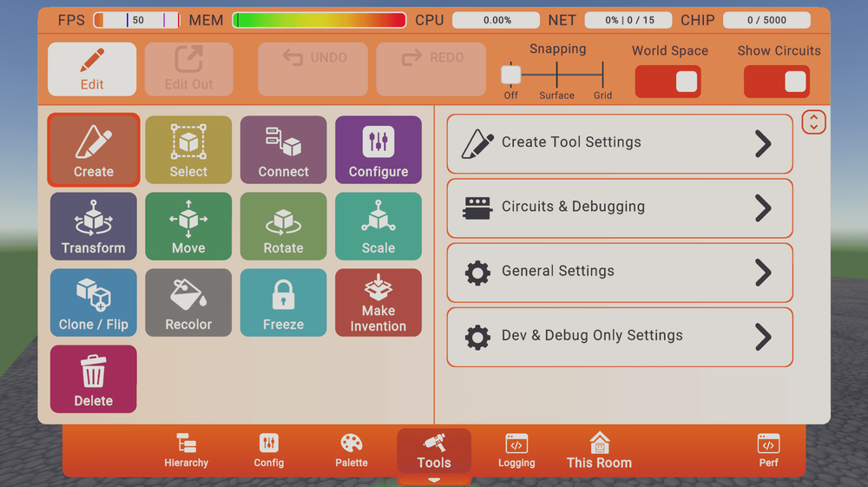Set Snapping slider to Grid
This screenshot has width=868, height=487.
[602, 76]
